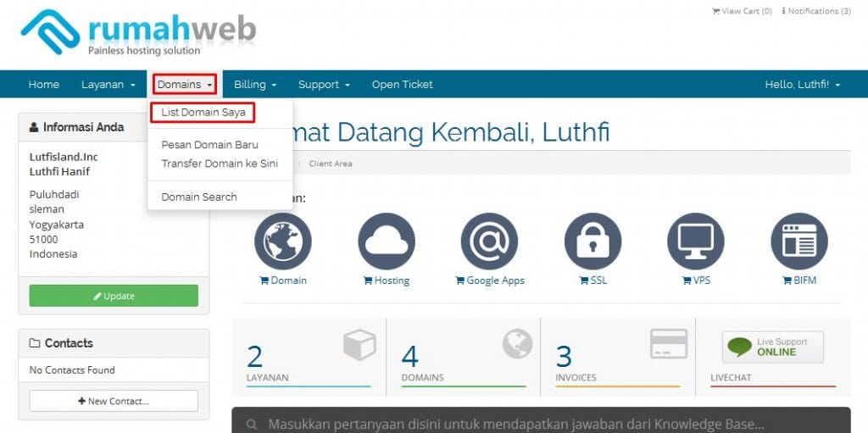Click the Lutfisland.Inc company name
The height and width of the screenshot is (433, 868).
[64, 157]
